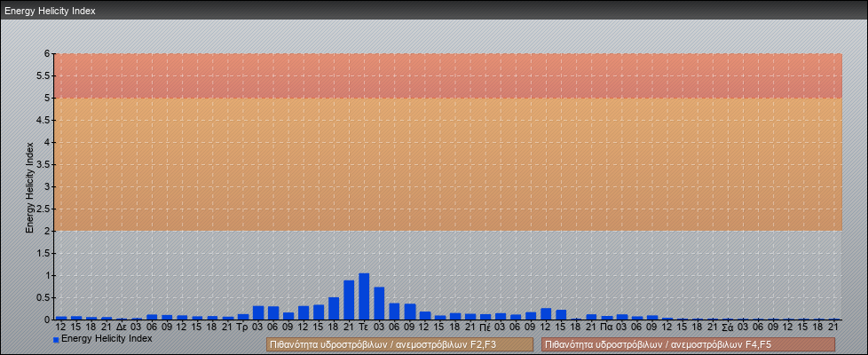
Task: Toggle the F4,F5 waterspout probability legend
Action: coord(688,344)
